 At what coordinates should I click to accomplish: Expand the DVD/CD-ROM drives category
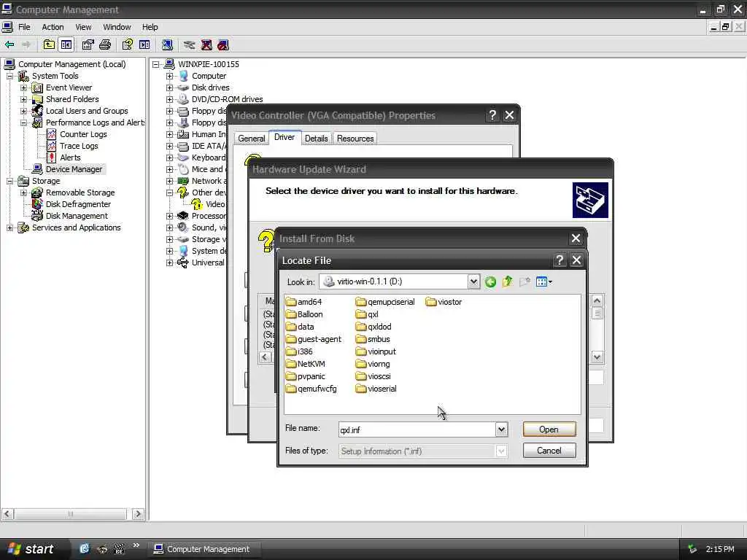click(x=169, y=99)
